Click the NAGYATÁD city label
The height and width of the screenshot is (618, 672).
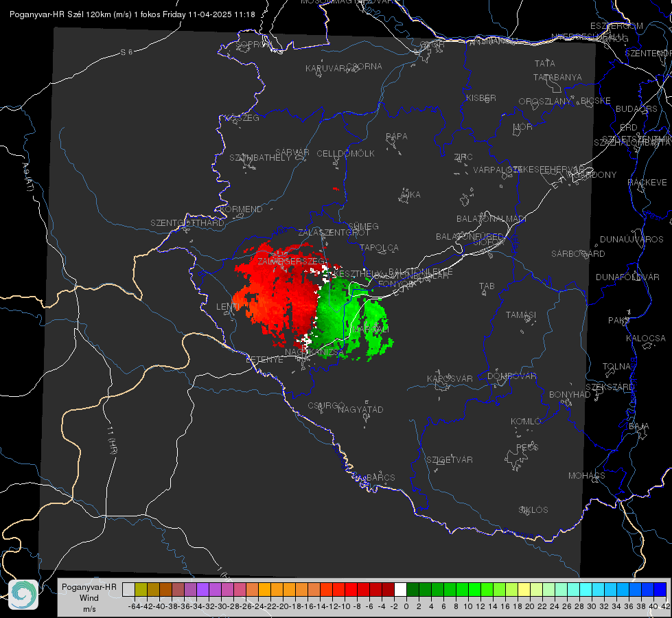pyautogui.click(x=360, y=410)
